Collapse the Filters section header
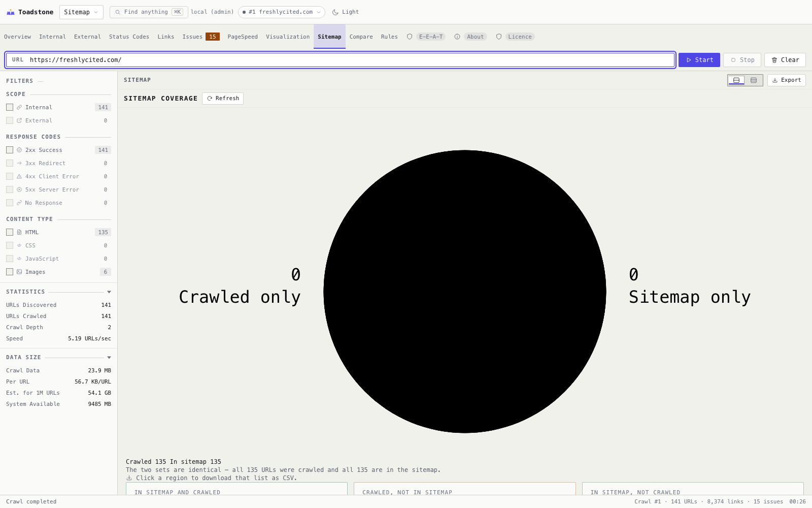The image size is (812, 508). [x=24, y=81]
